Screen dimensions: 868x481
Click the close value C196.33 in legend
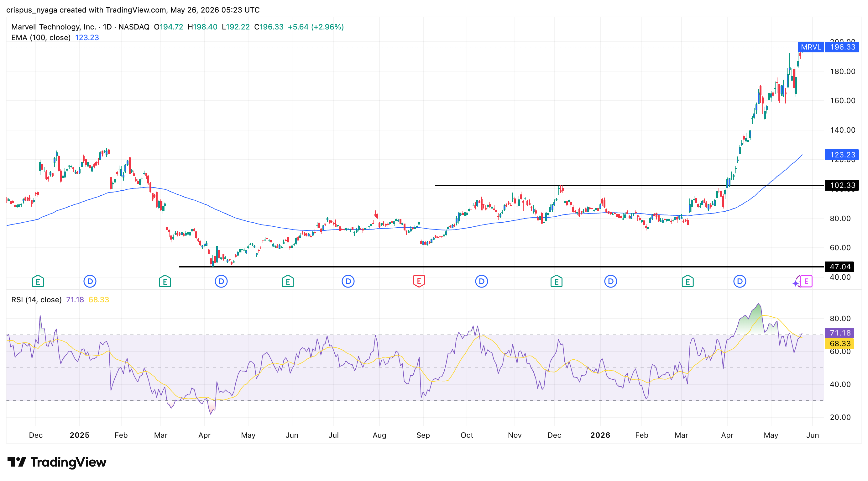point(269,27)
